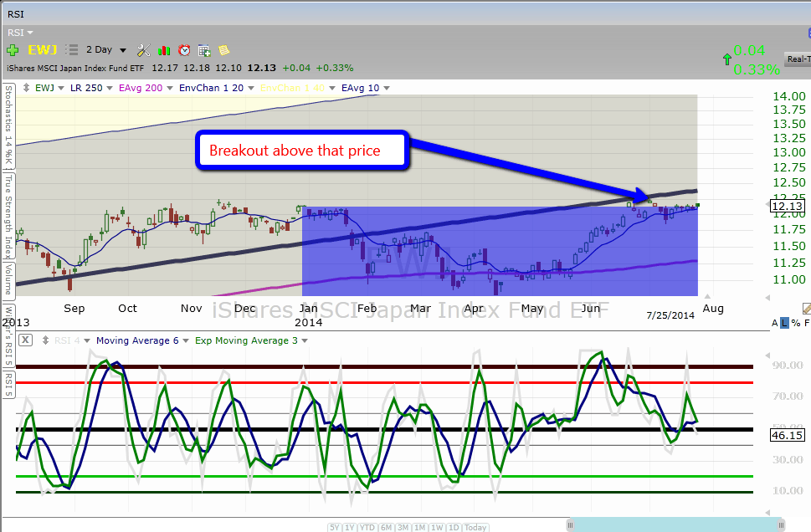
Task: Click the pencil drawing tool icon
Action: click(805, 309)
